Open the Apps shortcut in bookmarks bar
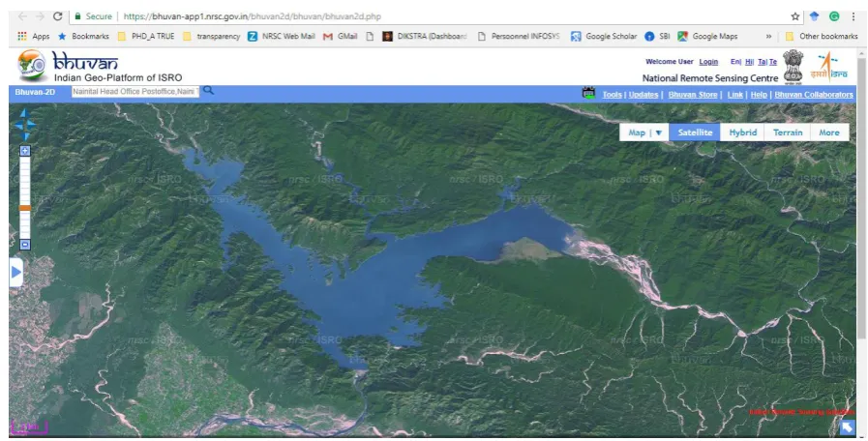This screenshot has height=441, width=868. click(33, 36)
